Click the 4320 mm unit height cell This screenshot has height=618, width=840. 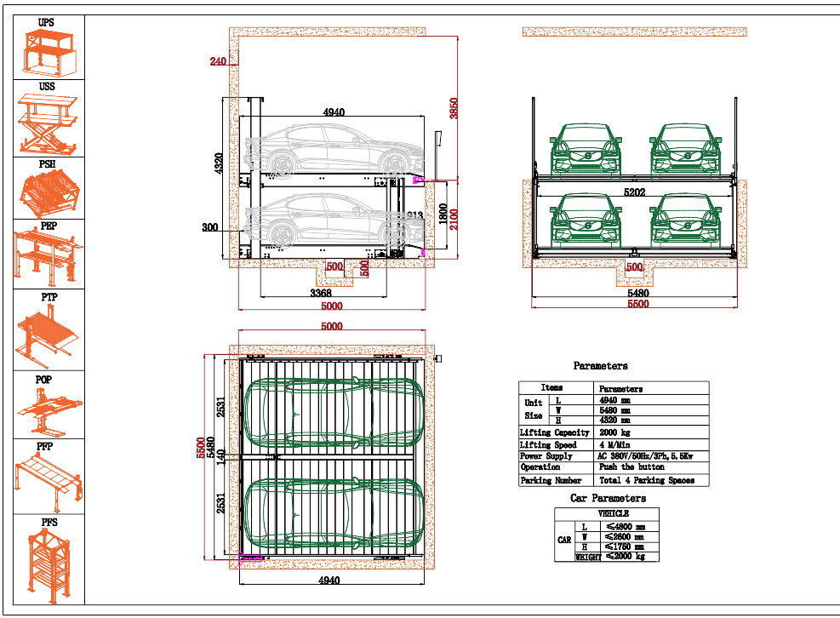coord(614,421)
